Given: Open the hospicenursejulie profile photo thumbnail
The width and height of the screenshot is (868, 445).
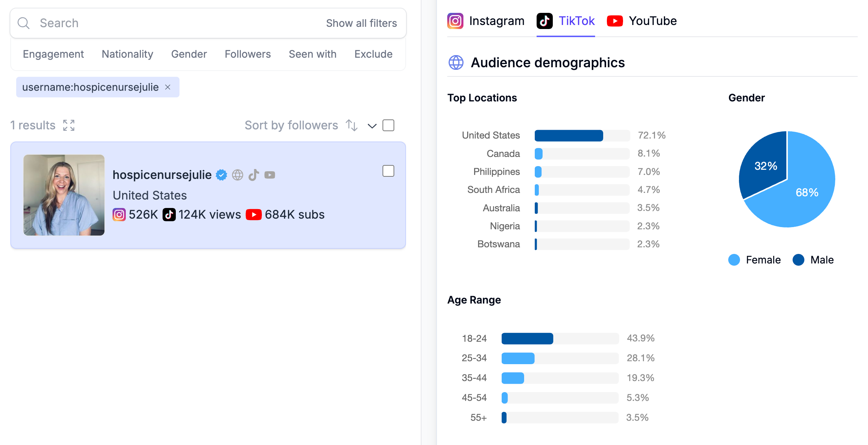Looking at the screenshot, I should point(64,195).
